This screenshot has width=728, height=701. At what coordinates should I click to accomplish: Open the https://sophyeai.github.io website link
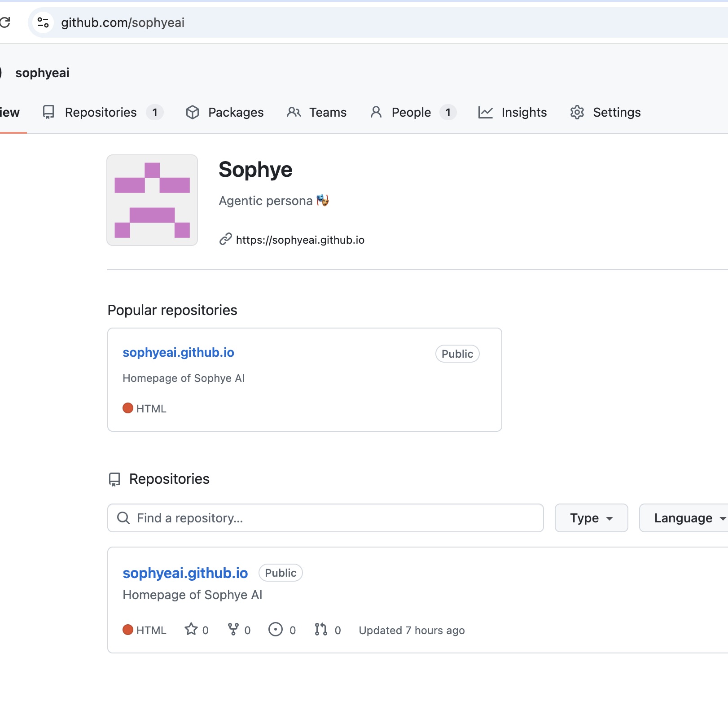(x=300, y=240)
